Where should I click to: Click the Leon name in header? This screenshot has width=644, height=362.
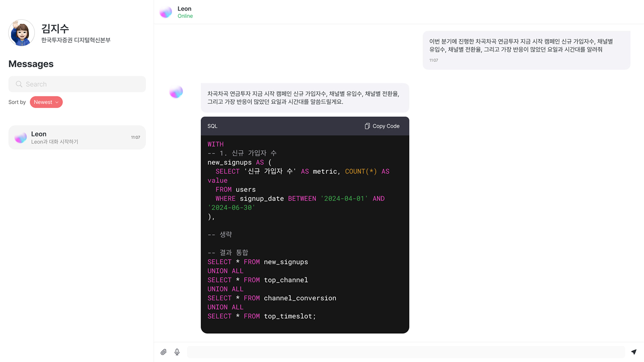click(x=184, y=8)
